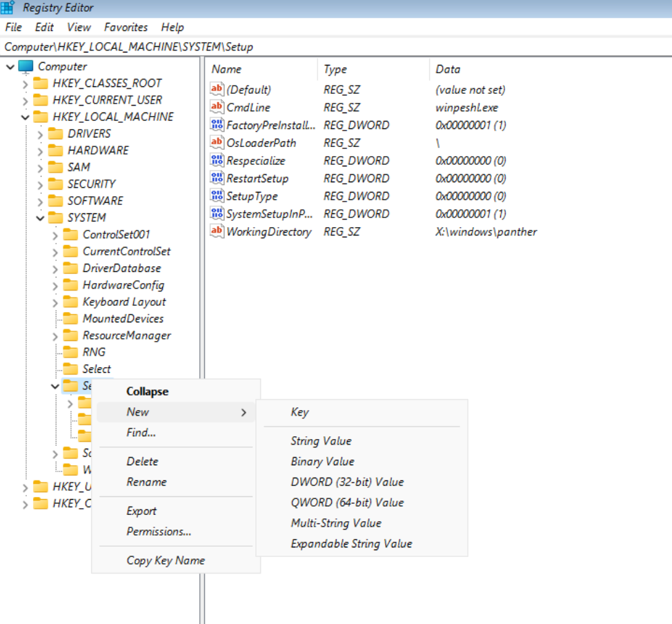The height and width of the screenshot is (624, 672).
Task: Expand the HKEY_CLASSES_ROOT tree node
Action: coord(26,84)
